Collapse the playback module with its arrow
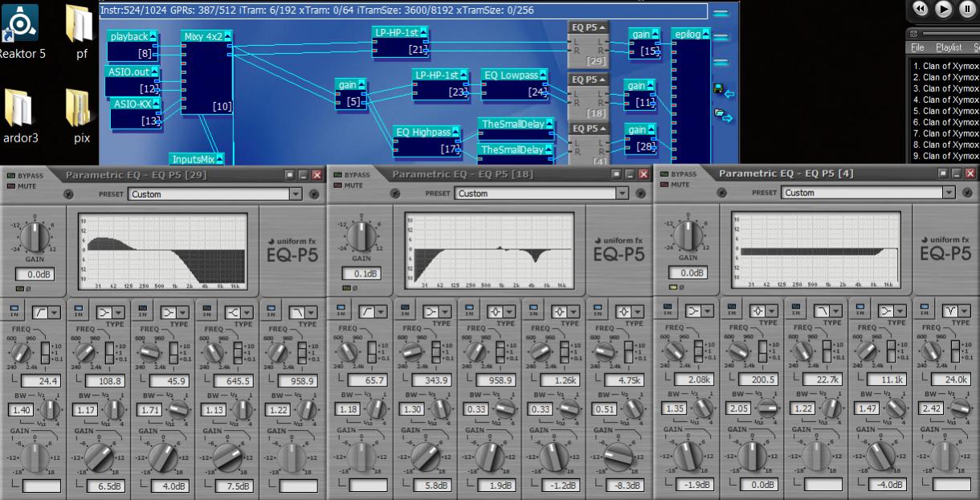 [x=153, y=36]
